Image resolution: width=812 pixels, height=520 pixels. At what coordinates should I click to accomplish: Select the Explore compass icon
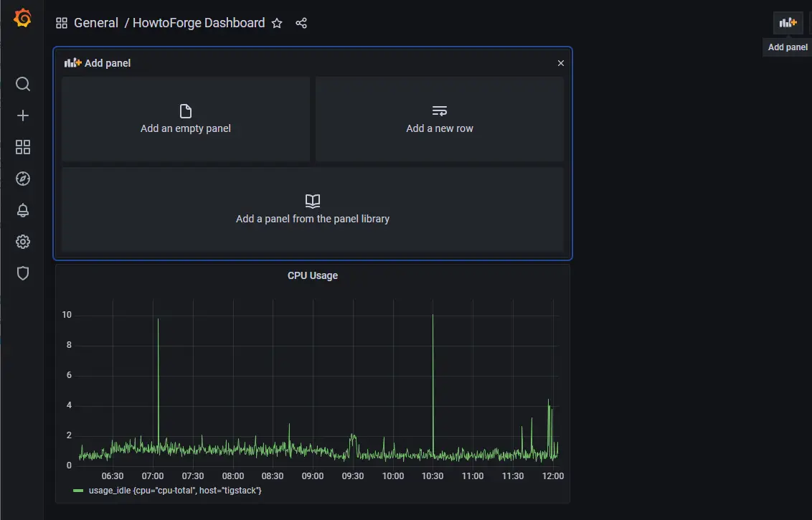(22, 179)
